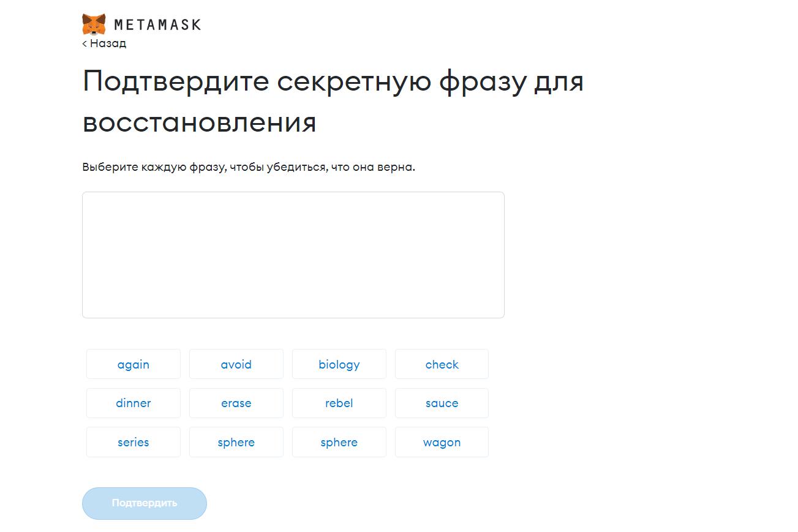798x532 pixels.
Task: Select the word "again"
Action: tap(133, 364)
